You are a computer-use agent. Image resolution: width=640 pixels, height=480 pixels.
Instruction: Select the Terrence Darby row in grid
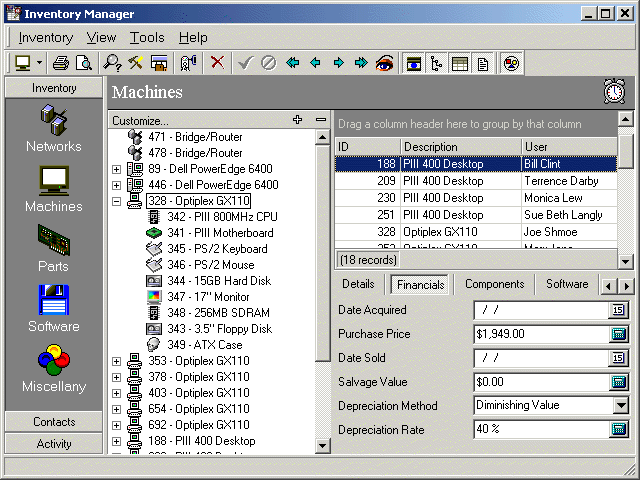click(x=476, y=181)
